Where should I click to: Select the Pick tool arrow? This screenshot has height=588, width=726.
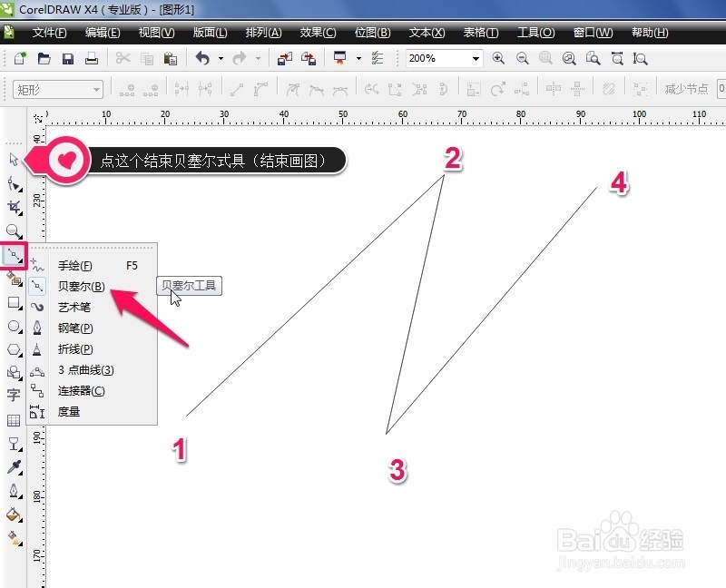click(x=14, y=159)
